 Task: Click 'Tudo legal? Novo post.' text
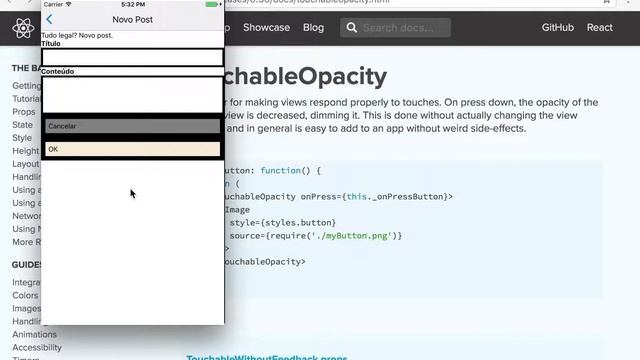[x=77, y=36]
